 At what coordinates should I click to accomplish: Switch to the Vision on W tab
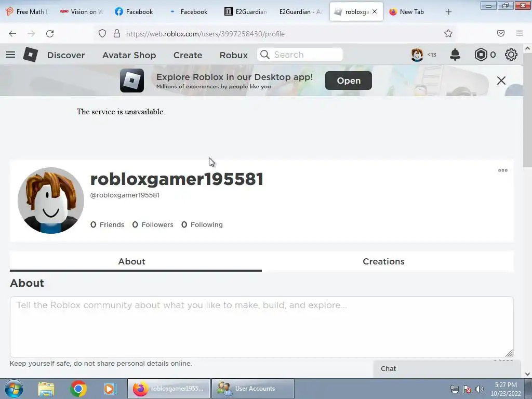82,12
